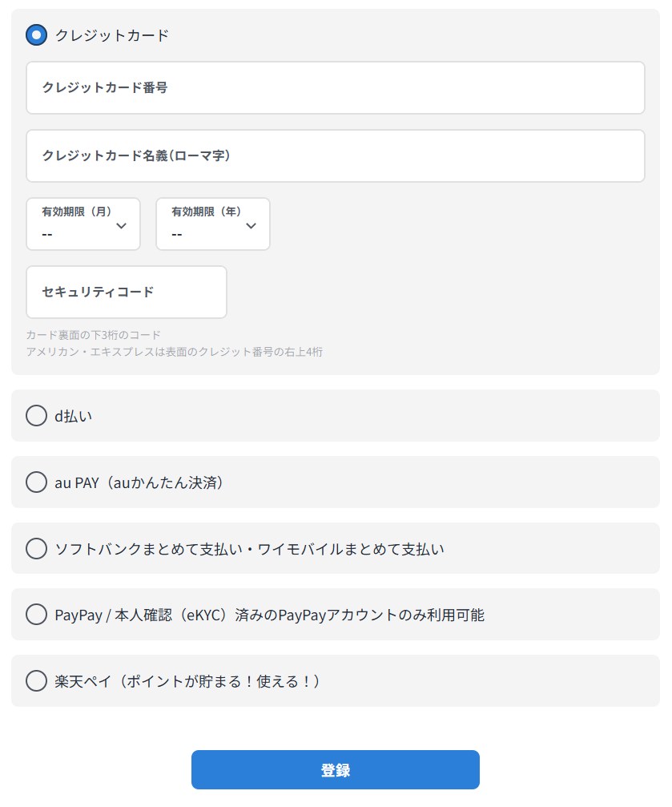Choose au PAY（auかんたん決済） radio option

pyautogui.click(x=36, y=482)
